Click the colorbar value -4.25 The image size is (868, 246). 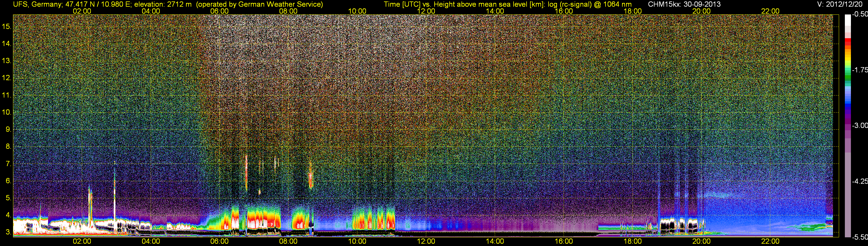tap(860, 181)
